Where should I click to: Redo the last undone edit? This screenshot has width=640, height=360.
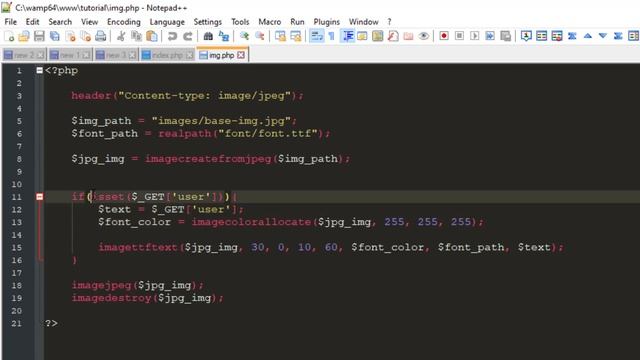pyautogui.click(x=188, y=36)
